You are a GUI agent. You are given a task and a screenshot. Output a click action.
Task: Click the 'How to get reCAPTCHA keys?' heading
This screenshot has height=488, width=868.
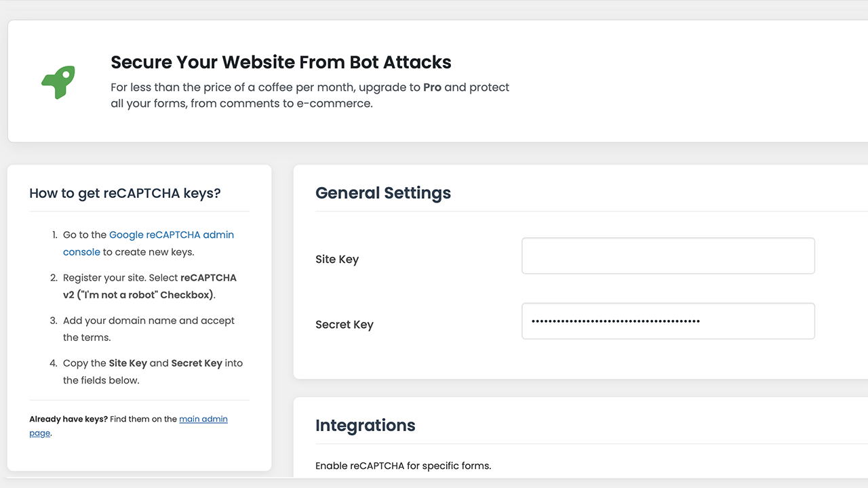click(x=124, y=193)
